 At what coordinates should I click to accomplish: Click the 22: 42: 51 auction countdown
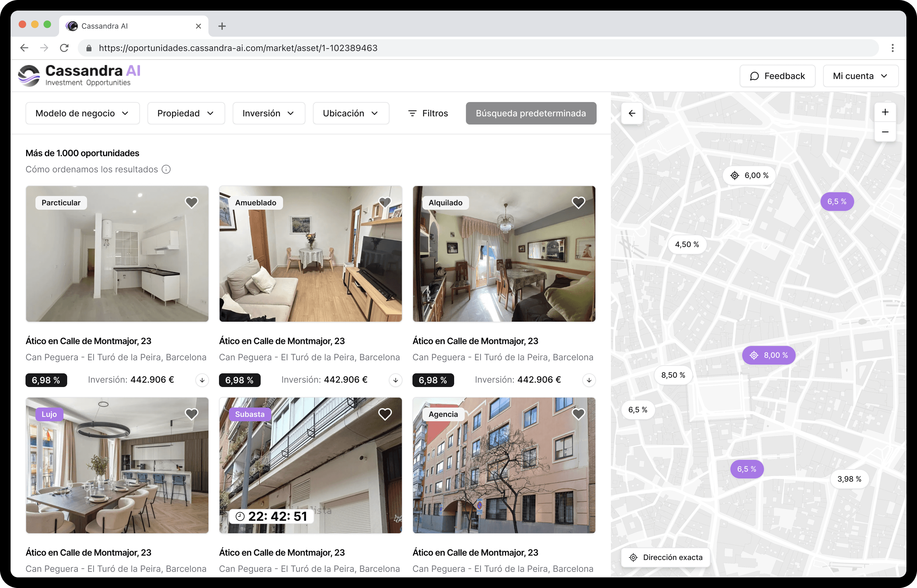pos(272,516)
